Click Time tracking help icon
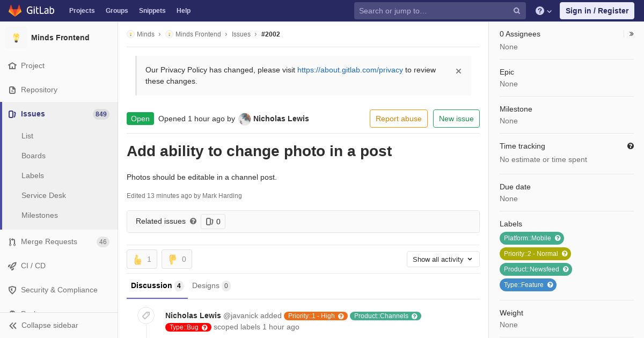Screen dimensions: 644x338 631,146
